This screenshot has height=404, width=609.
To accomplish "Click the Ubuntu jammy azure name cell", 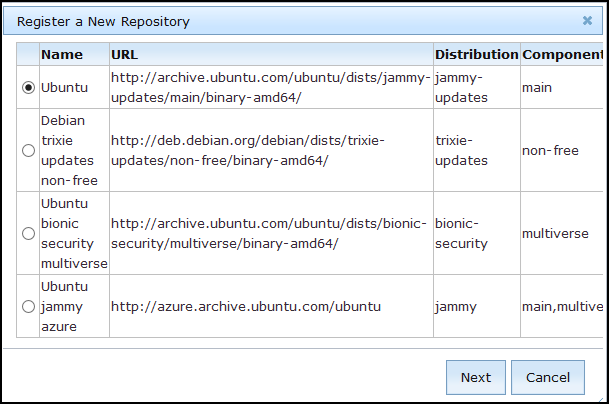I will click(75, 306).
